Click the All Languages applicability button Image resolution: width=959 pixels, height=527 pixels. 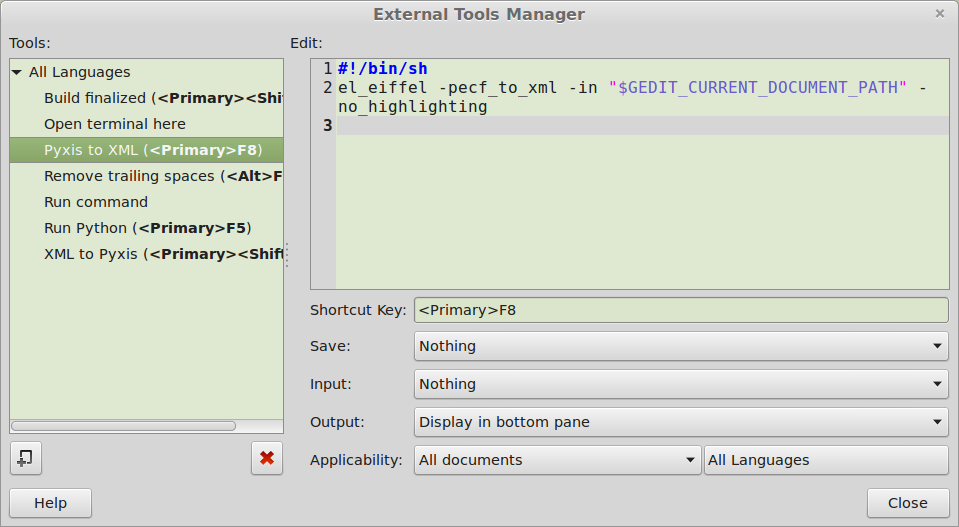tap(825, 460)
